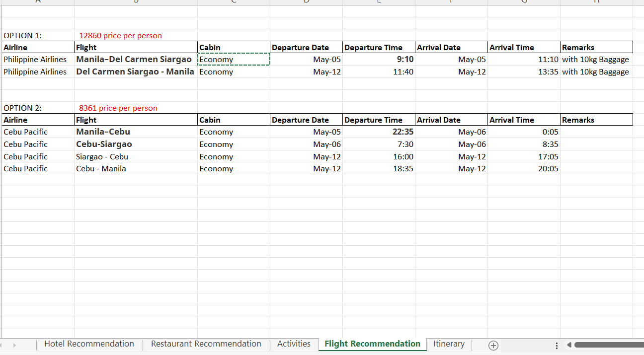
Task: Click horizontal scrollbar left arrow
Action: [569, 345]
